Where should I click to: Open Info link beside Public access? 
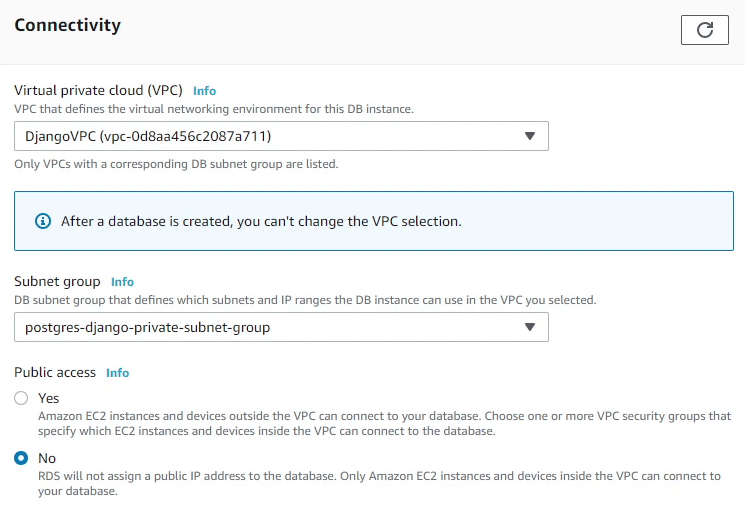click(x=117, y=373)
